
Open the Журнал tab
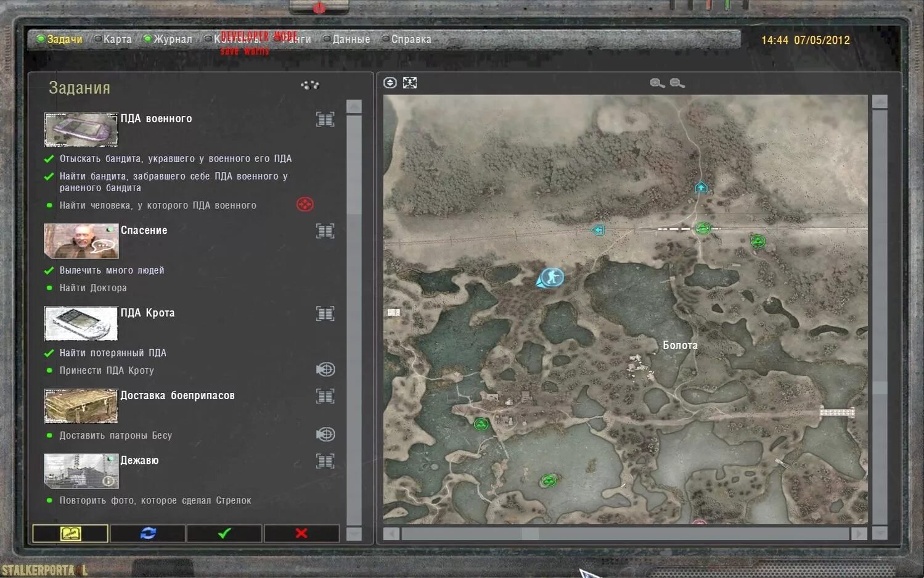[x=168, y=39]
